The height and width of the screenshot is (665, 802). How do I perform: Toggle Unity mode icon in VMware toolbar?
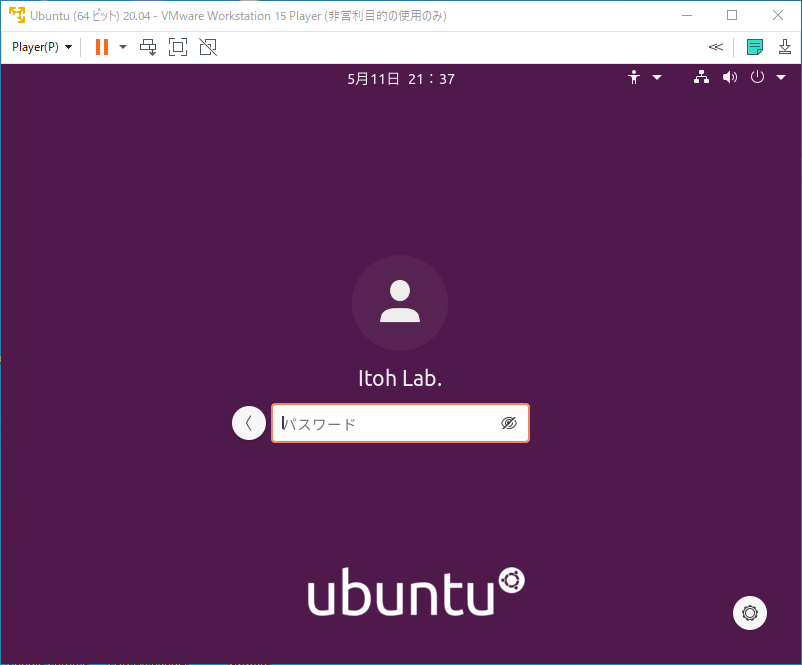(x=207, y=47)
